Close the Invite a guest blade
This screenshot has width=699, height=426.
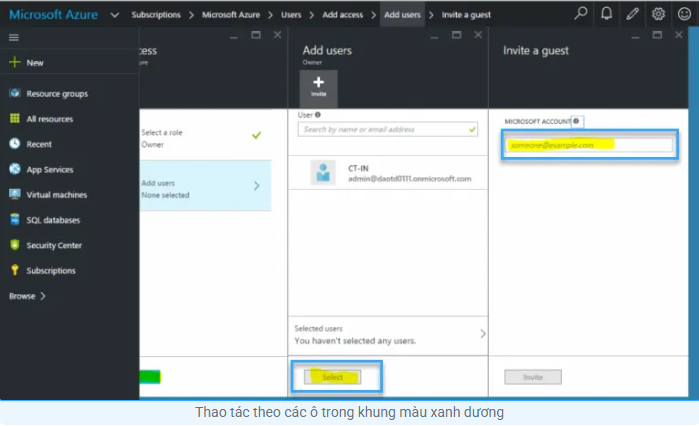point(678,35)
